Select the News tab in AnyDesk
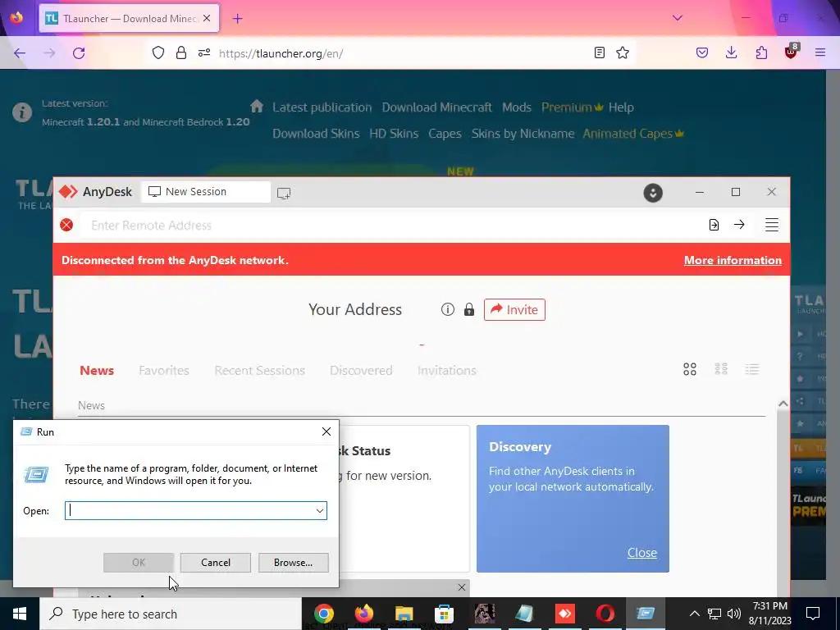 (x=97, y=370)
